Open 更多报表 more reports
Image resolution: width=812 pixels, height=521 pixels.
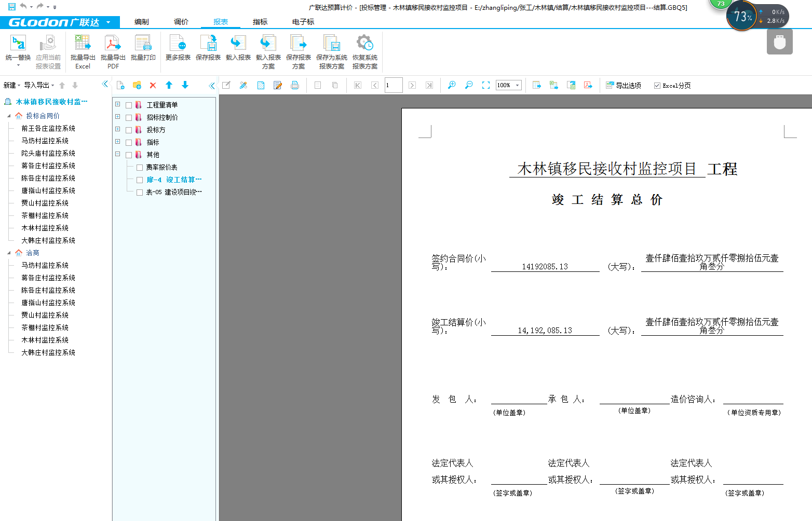[178, 48]
